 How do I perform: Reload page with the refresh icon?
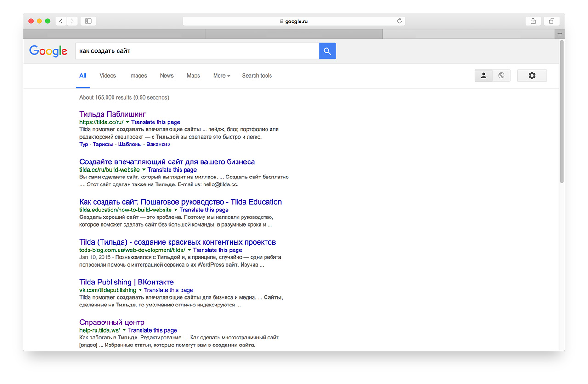point(399,21)
